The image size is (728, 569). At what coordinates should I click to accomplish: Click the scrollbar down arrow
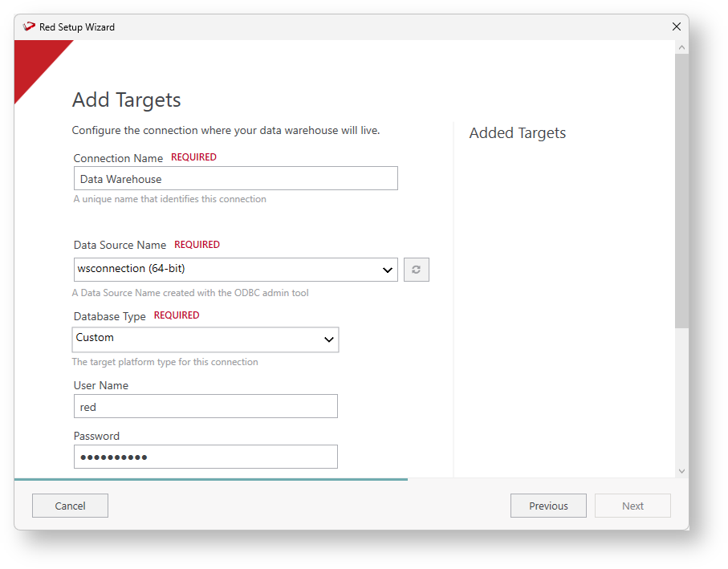click(681, 470)
